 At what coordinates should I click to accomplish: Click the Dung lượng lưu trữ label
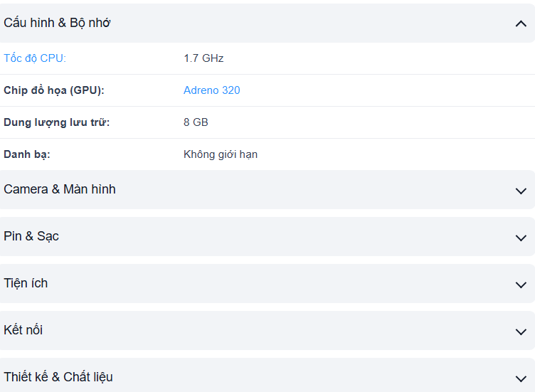(57, 122)
